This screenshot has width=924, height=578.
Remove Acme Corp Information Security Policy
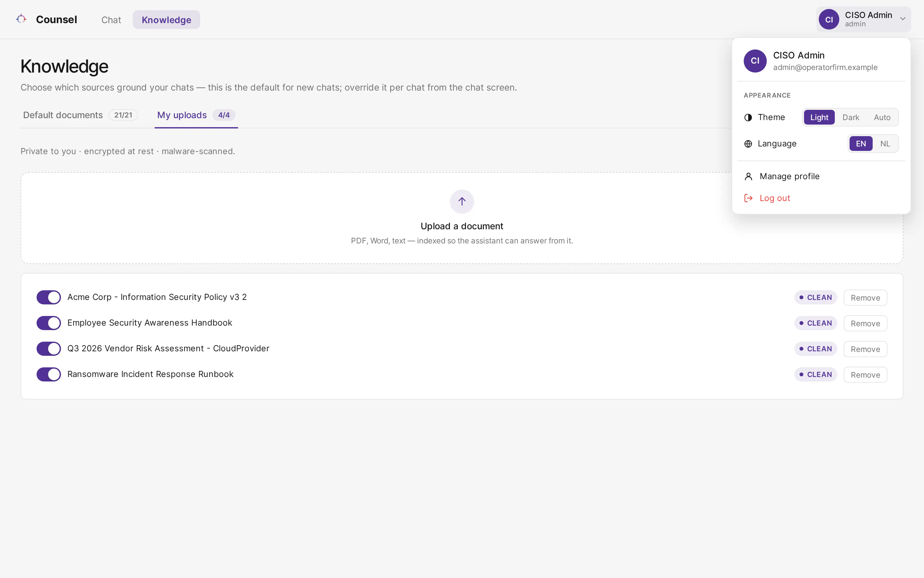point(865,298)
